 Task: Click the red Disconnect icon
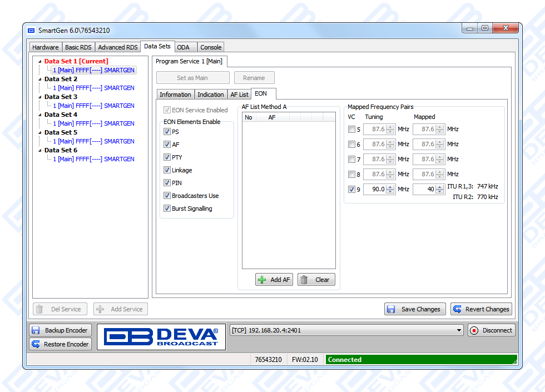pyautogui.click(x=474, y=330)
